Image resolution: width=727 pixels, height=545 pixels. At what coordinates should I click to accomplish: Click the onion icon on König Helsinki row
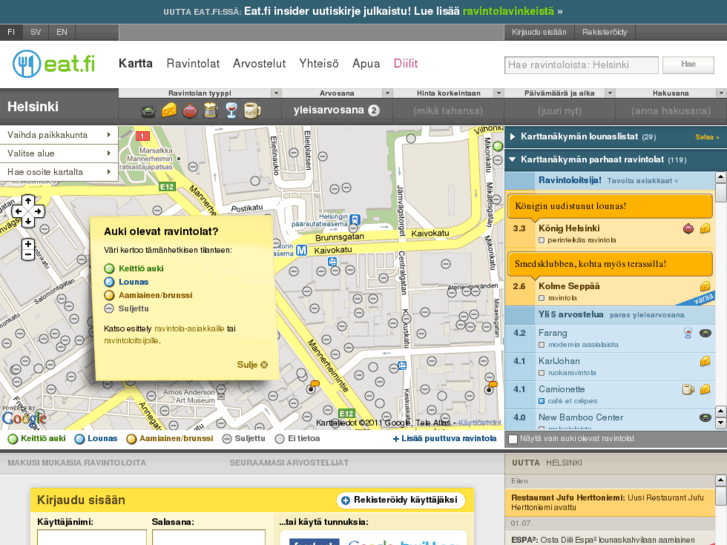[x=689, y=229]
